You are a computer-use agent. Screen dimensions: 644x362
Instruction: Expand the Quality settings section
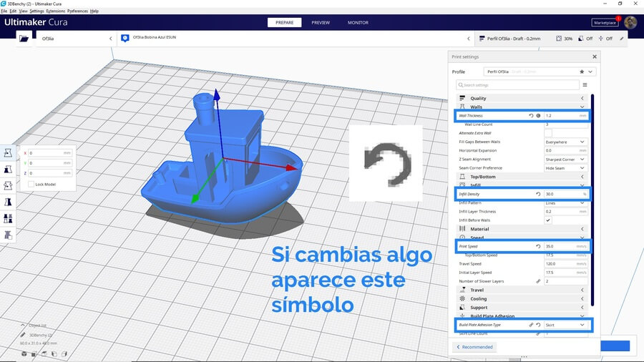(522, 98)
